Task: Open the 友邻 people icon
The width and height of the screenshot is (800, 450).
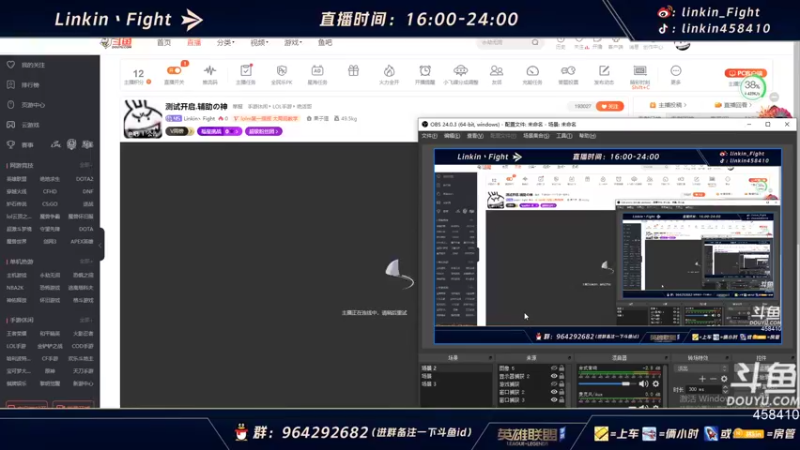Action: click(x=496, y=70)
